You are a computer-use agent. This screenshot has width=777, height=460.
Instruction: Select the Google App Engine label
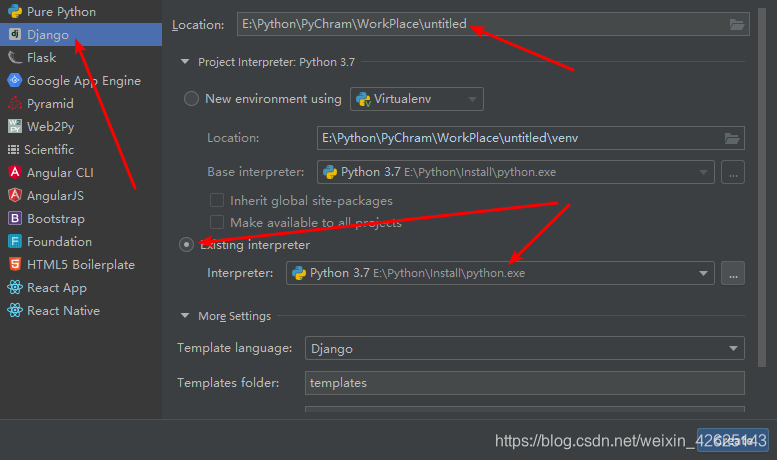pyautogui.click(x=84, y=81)
